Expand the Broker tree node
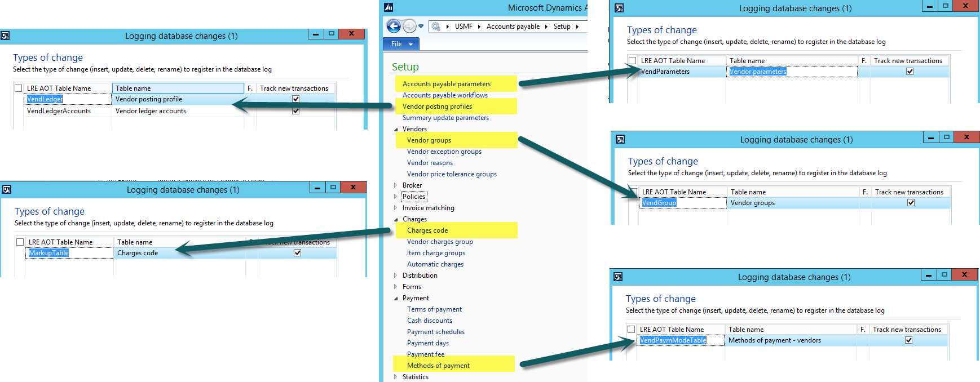Screen dimensions: 980x382 395,185
